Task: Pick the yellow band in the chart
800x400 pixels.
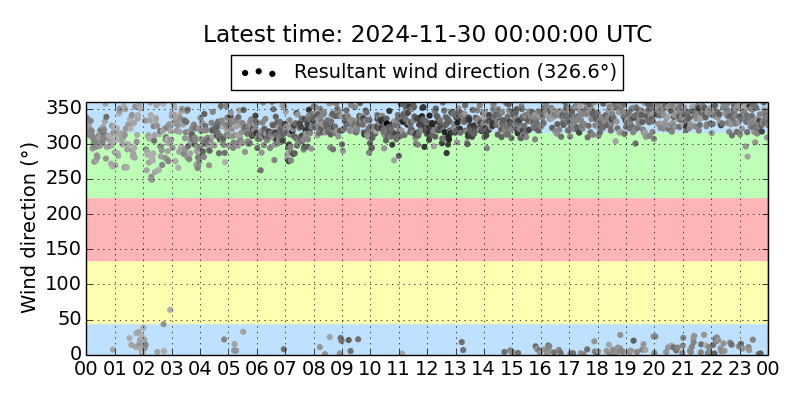Action: click(x=427, y=291)
